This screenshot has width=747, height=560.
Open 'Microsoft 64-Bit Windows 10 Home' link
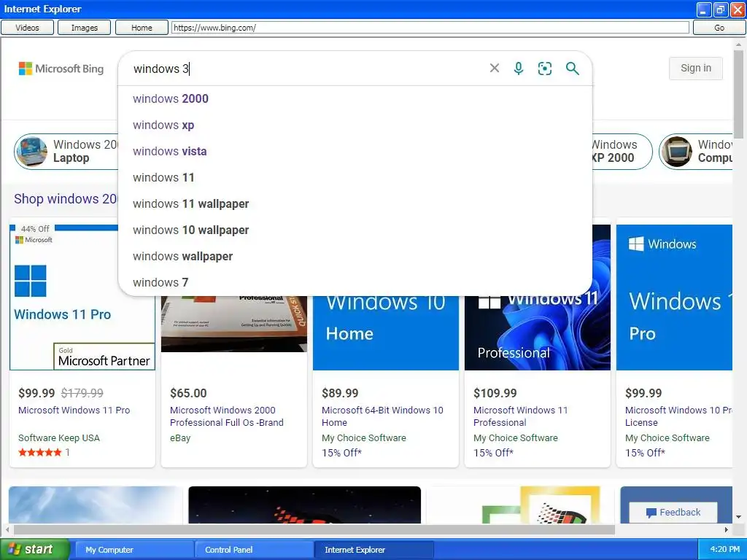pyautogui.click(x=382, y=416)
